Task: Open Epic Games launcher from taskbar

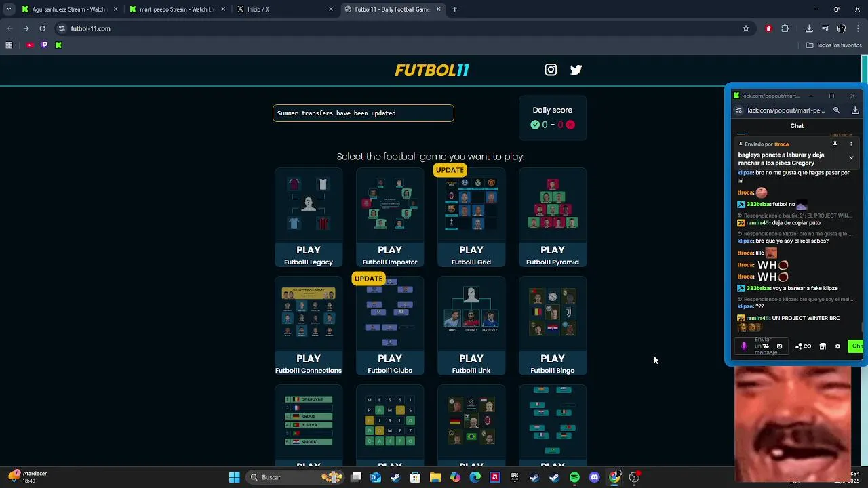Action: coord(515,477)
